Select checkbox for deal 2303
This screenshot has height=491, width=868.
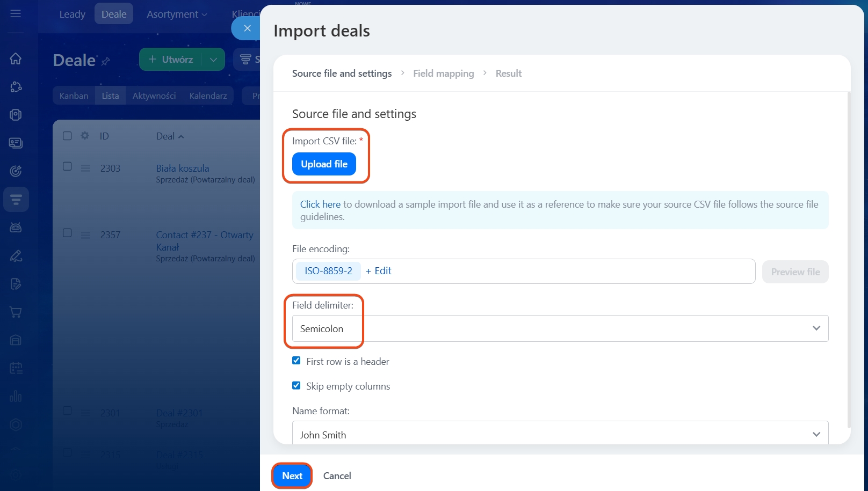tap(67, 166)
